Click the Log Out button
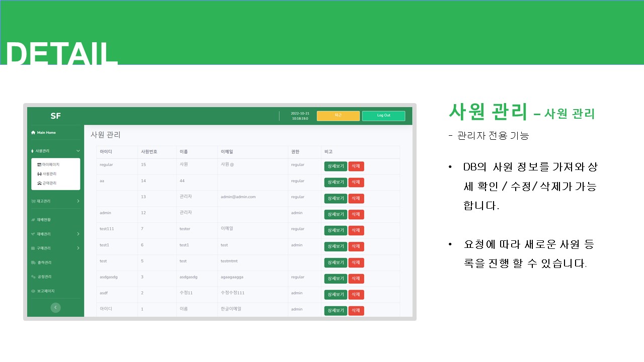Viewport: 644px width, 362px height. pos(383,116)
